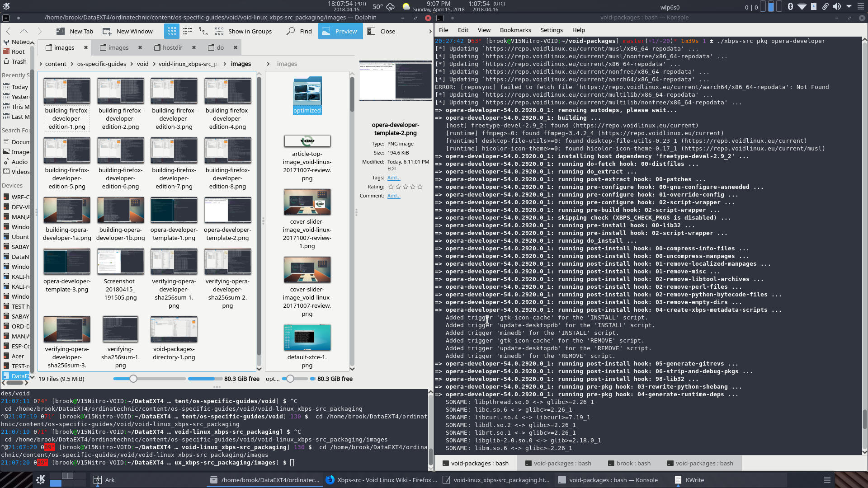
Task: Open Konsole File menu
Action: coord(443,30)
